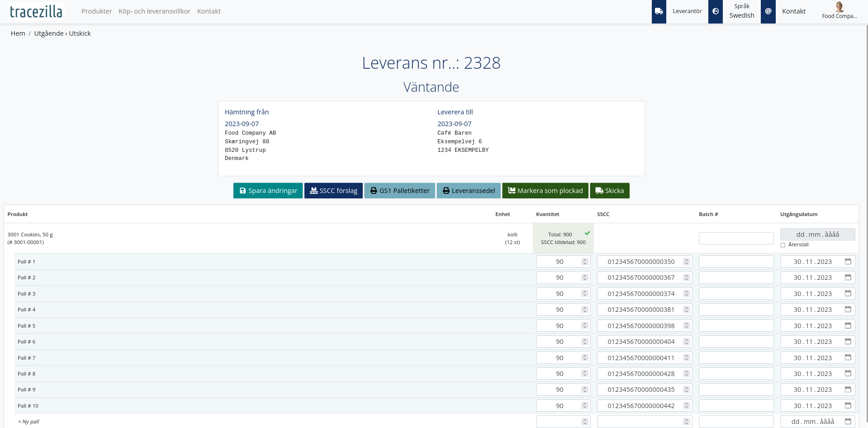Screen dimensions: 868x428
Task: Open the Produkter menu
Action: pos(96,11)
